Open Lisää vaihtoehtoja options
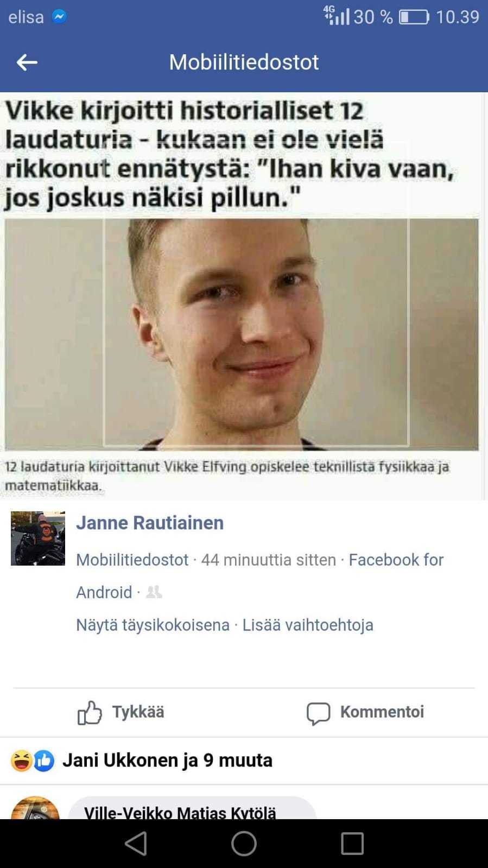 coord(308,625)
